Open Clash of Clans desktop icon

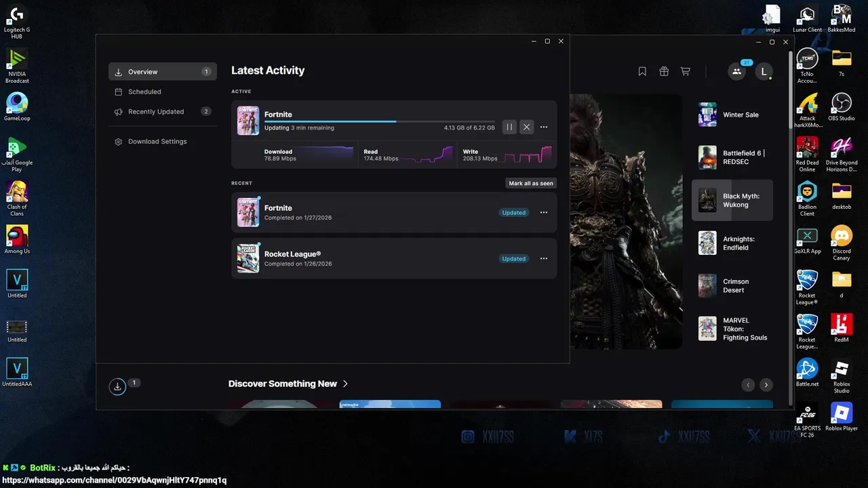coord(17,199)
